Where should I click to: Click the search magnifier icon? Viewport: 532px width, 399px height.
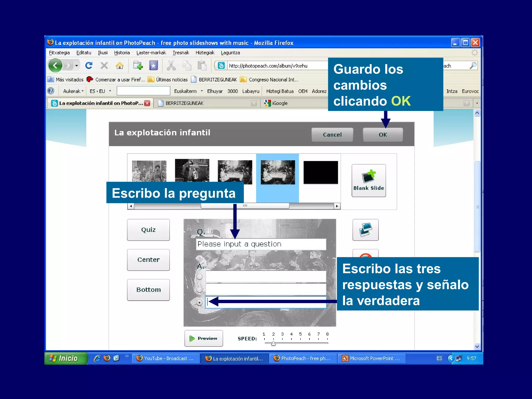point(473,65)
